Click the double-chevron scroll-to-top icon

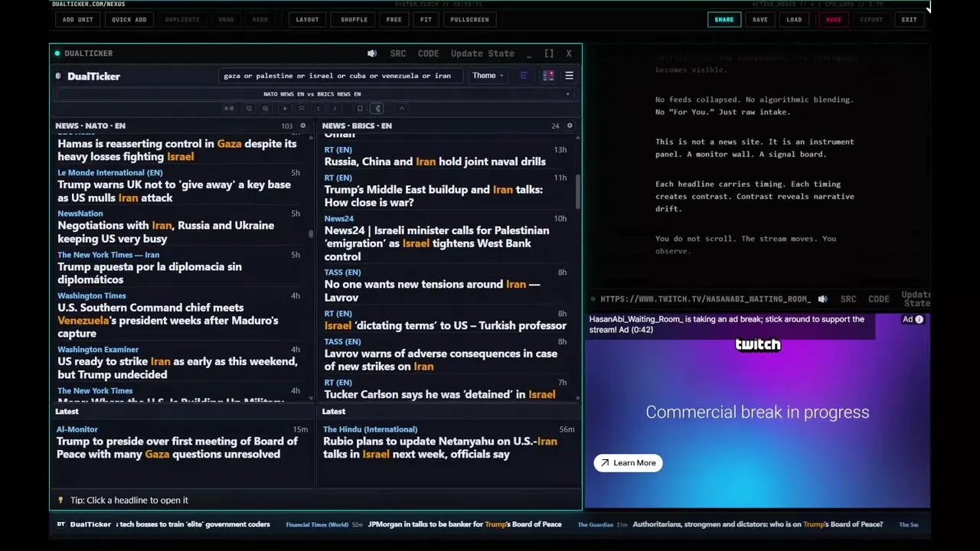click(x=302, y=109)
